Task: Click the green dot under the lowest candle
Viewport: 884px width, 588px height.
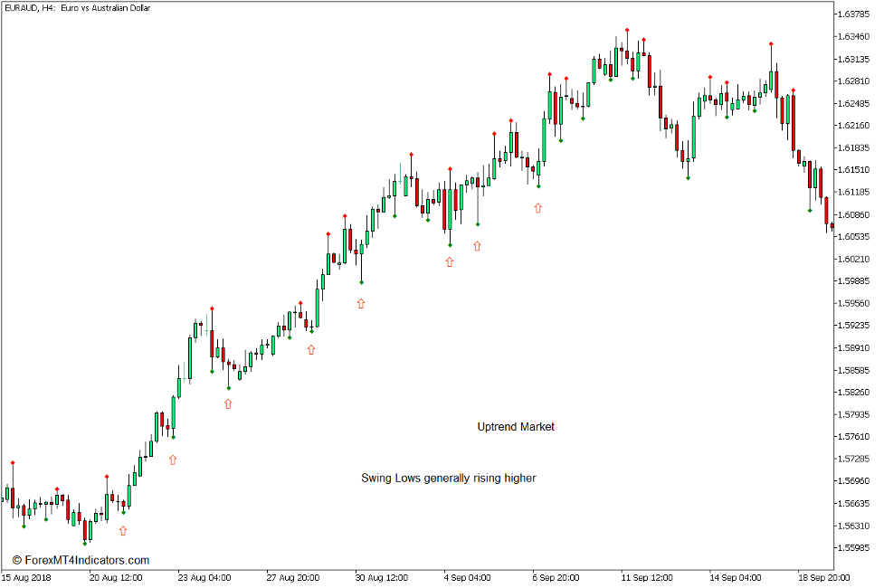Action: 84,543
